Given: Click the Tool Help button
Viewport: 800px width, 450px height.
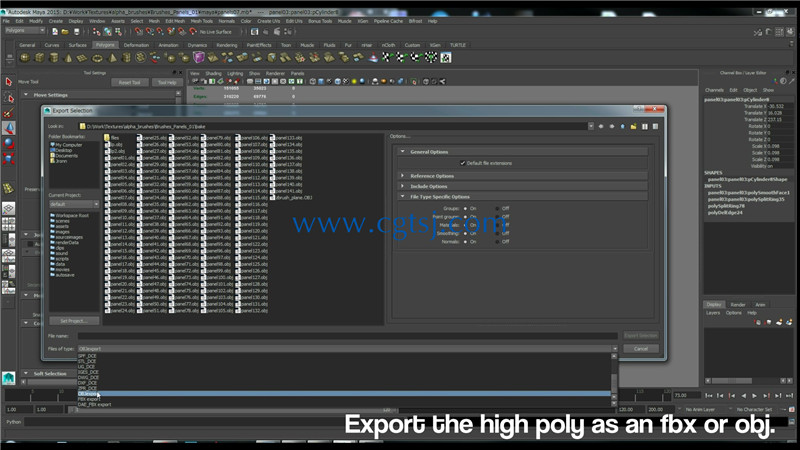Looking at the screenshot, I should coord(167,82).
